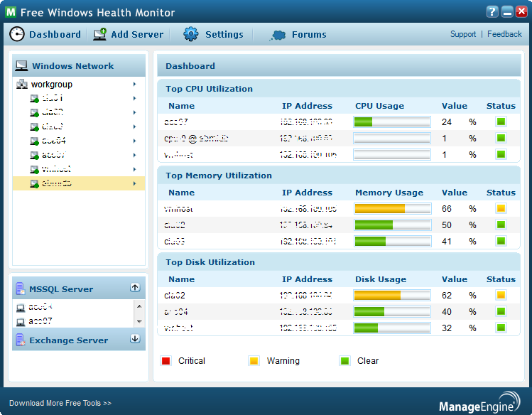Viewport: 532px width, 415px height.
Task: Expand the arrow on dia03 tree row
Action: coord(135,126)
